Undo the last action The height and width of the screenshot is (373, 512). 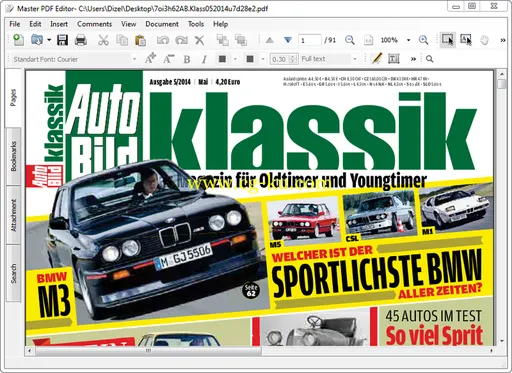tap(163, 40)
